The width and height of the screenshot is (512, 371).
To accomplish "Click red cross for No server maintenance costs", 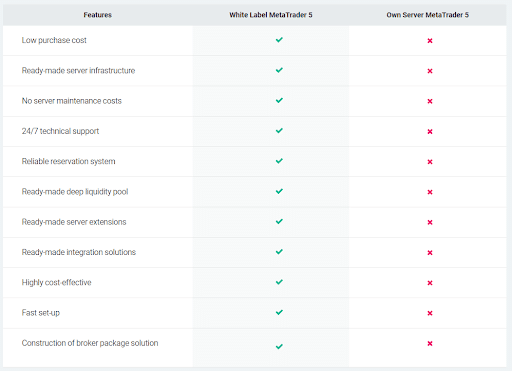I will [x=430, y=101].
